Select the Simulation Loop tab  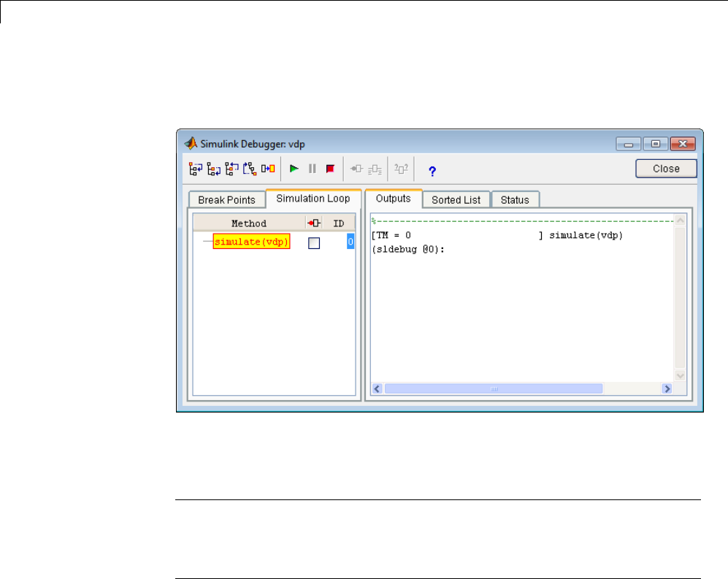coord(313,199)
